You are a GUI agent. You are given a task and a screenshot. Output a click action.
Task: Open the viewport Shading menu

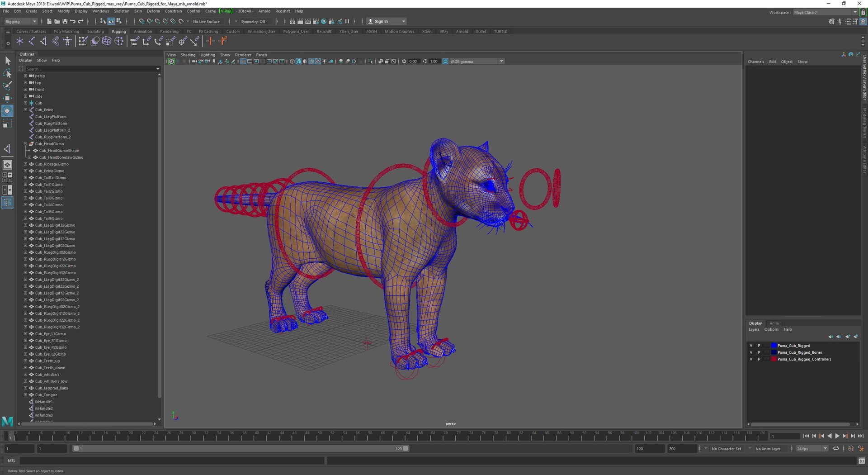click(x=188, y=55)
